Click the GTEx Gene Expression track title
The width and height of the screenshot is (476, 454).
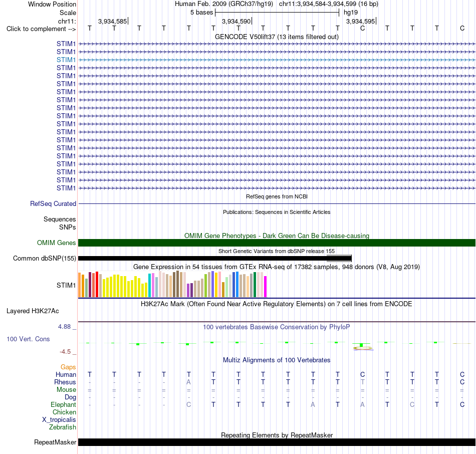[x=277, y=267]
